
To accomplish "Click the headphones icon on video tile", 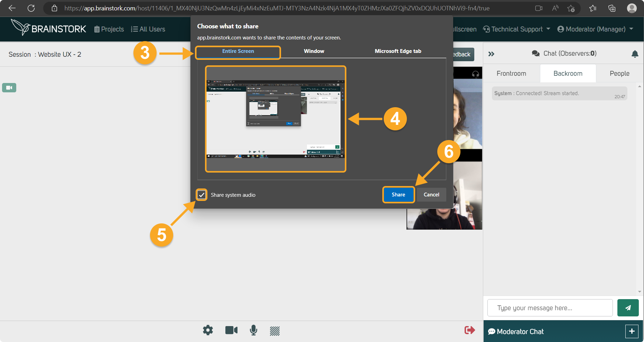I will point(475,74).
